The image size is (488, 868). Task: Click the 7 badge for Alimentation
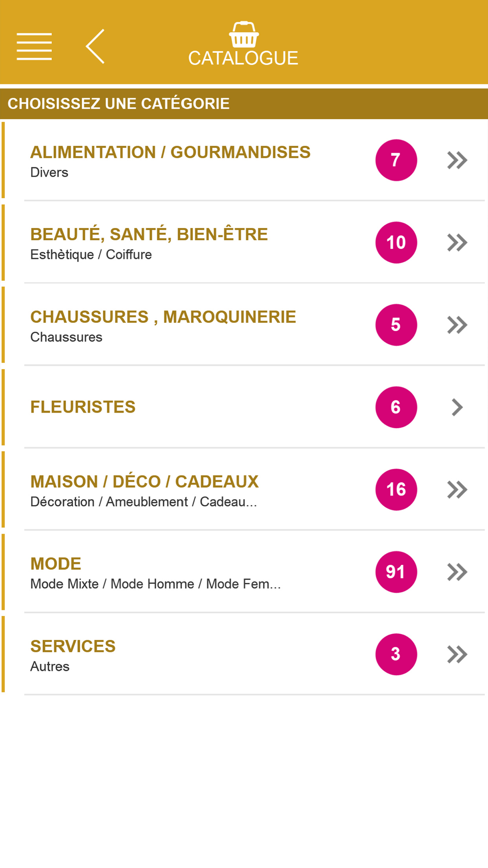coord(396,160)
